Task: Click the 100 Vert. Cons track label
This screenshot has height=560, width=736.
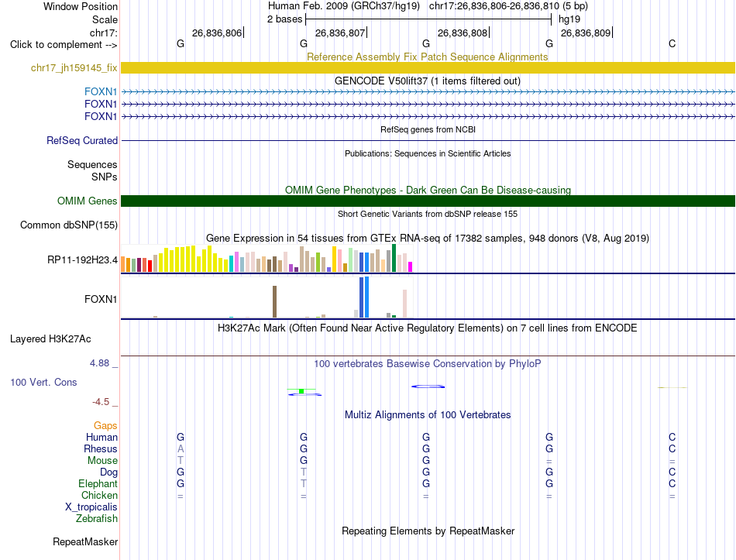Action: (x=43, y=382)
